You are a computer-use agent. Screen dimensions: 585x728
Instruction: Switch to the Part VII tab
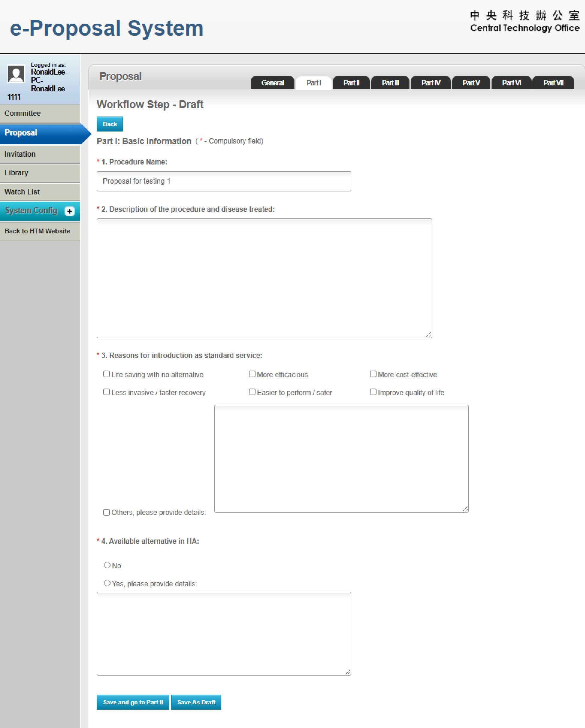tap(553, 83)
